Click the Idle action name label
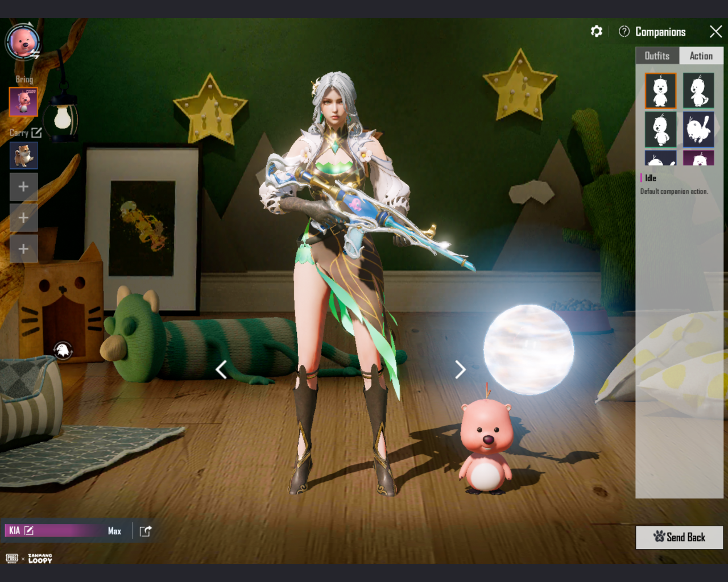This screenshot has height=582, width=728. [x=650, y=178]
